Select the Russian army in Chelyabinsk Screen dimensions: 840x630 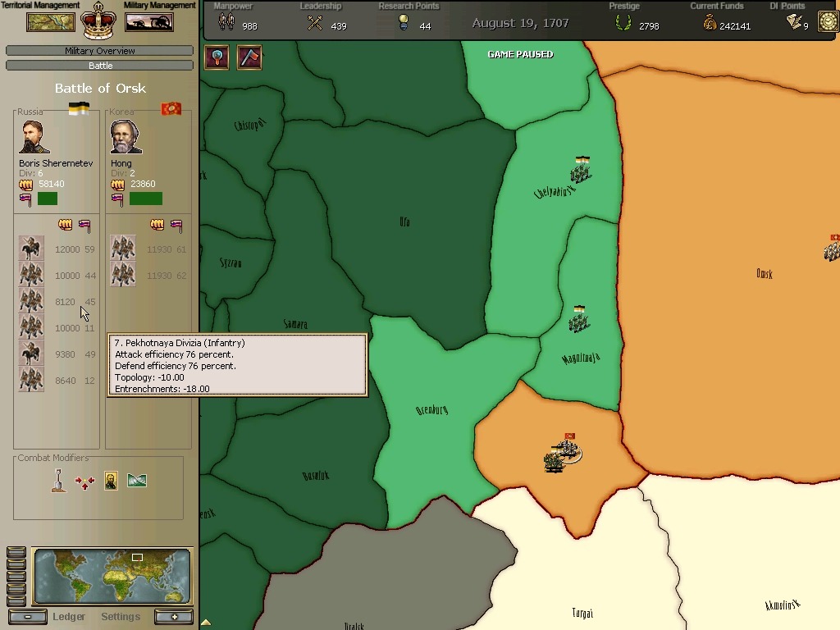581,171
